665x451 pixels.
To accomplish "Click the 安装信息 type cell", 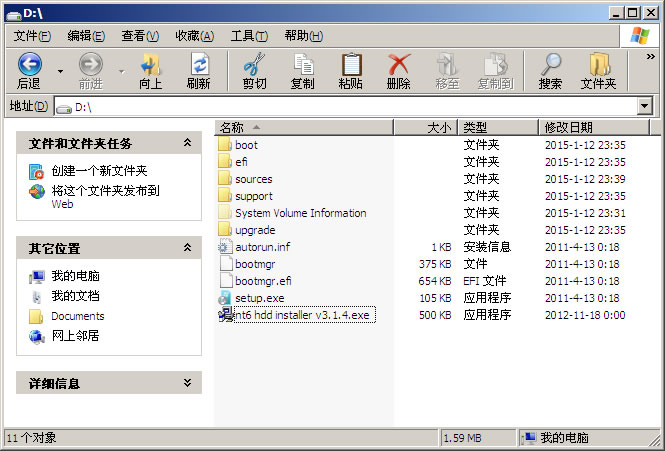I will (x=487, y=247).
